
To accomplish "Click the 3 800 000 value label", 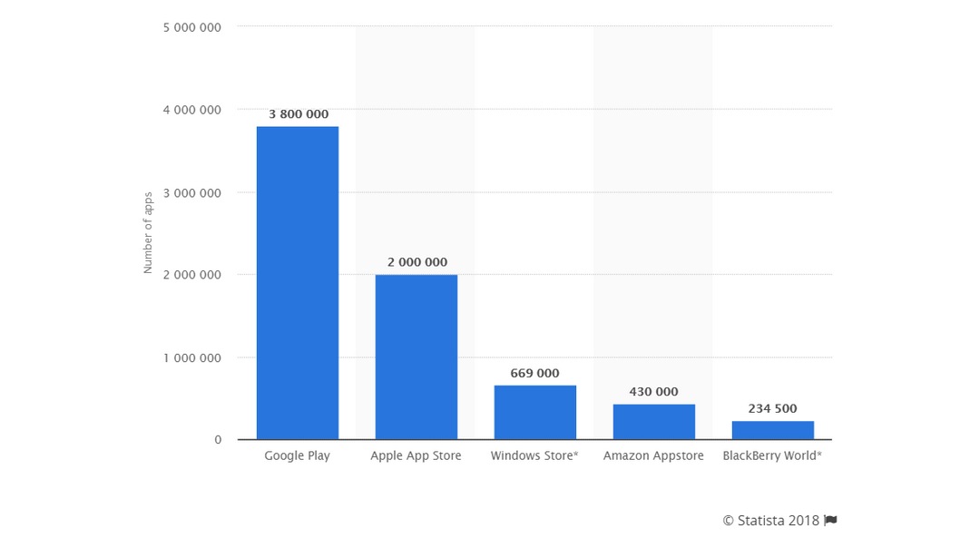I will (x=299, y=113).
